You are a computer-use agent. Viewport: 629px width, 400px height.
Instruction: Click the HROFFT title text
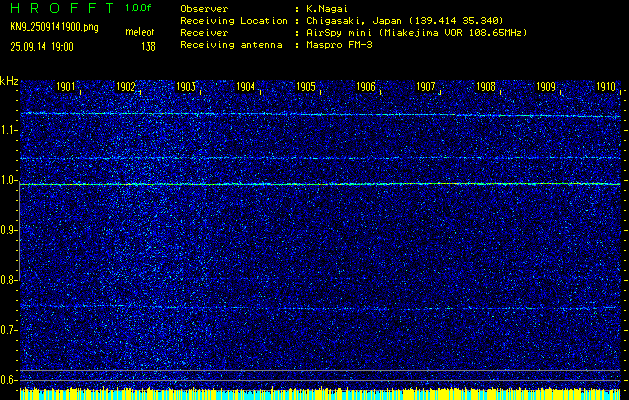click(x=63, y=8)
